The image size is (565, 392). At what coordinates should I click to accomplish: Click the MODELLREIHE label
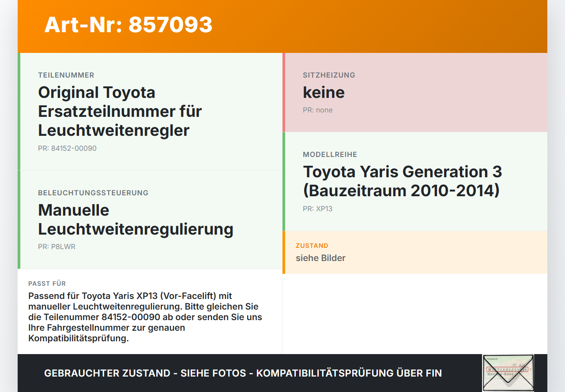tap(330, 154)
